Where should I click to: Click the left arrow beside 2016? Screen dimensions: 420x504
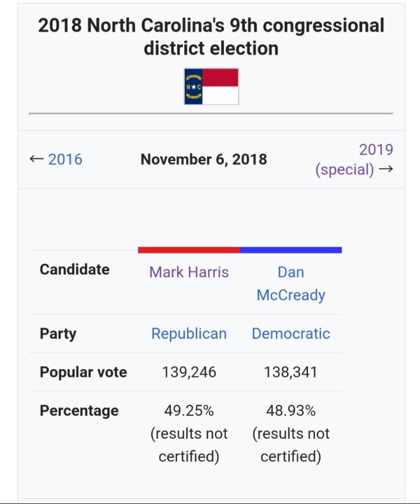coord(36,159)
